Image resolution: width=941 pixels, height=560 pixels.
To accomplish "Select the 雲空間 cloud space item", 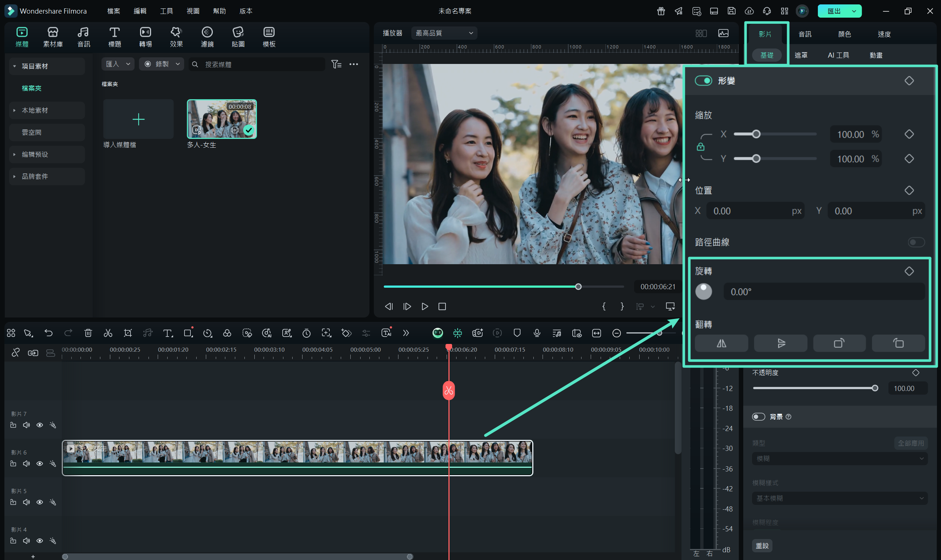I will 47,132.
